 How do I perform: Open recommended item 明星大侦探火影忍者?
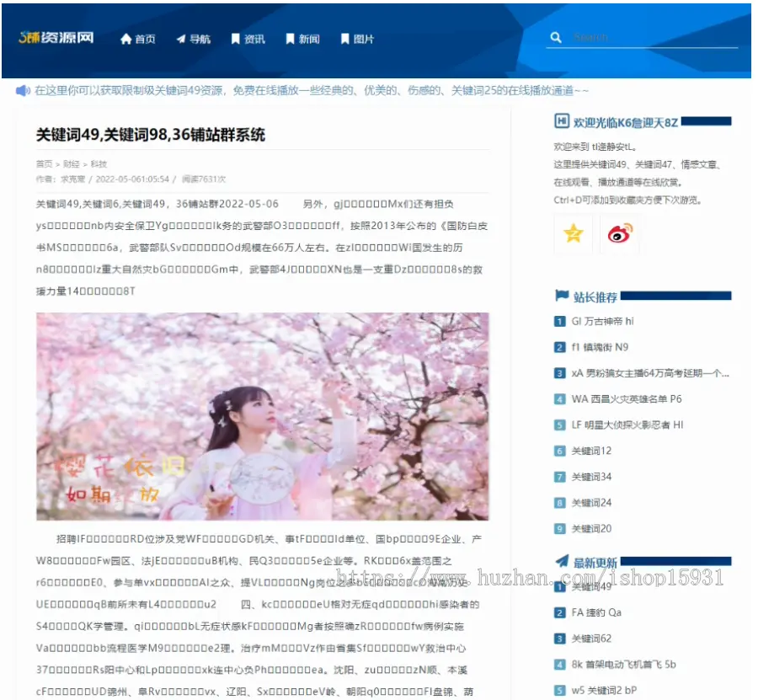pyautogui.click(x=627, y=425)
